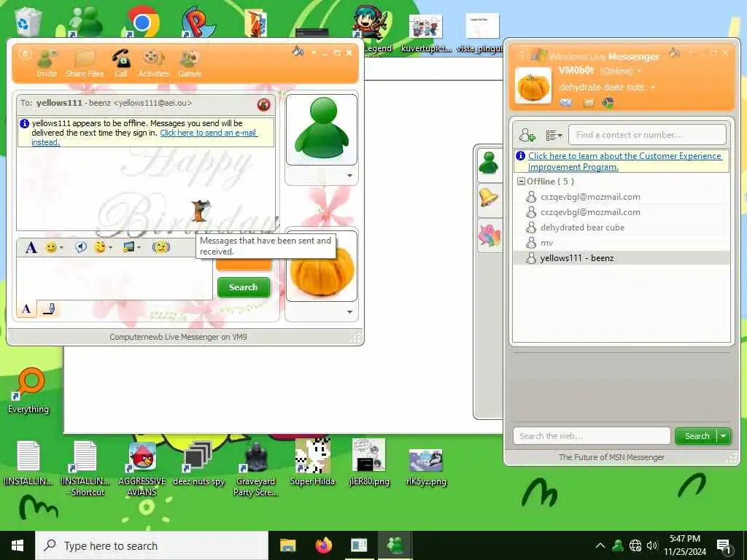The width and height of the screenshot is (747, 560).
Task: Open the color scheme paintbrush in the Messenger window
Action: click(674, 52)
